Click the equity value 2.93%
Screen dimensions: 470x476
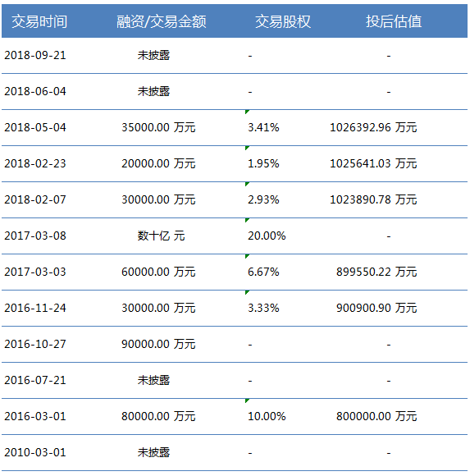tap(263, 199)
